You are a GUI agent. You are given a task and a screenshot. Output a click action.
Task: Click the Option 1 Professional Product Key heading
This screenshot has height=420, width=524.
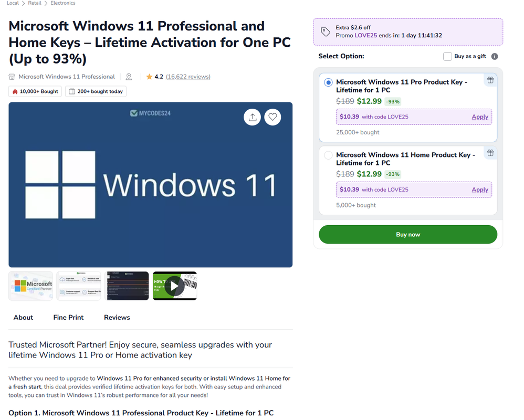141,413
